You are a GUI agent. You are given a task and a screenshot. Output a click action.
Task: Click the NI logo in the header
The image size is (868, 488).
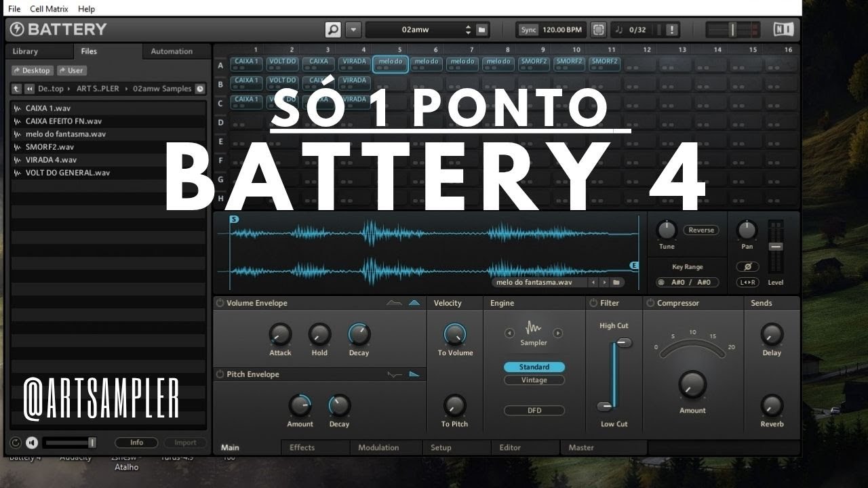coord(783,30)
